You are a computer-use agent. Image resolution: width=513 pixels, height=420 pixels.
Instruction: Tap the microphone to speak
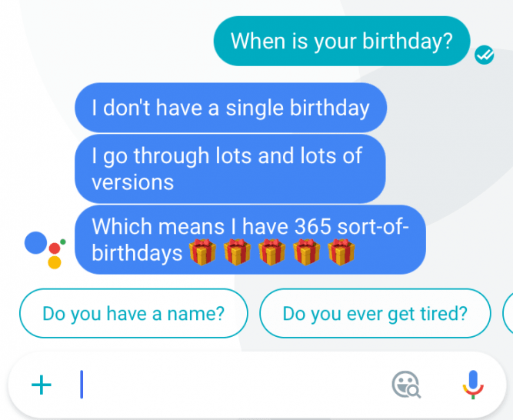click(x=473, y=385)
